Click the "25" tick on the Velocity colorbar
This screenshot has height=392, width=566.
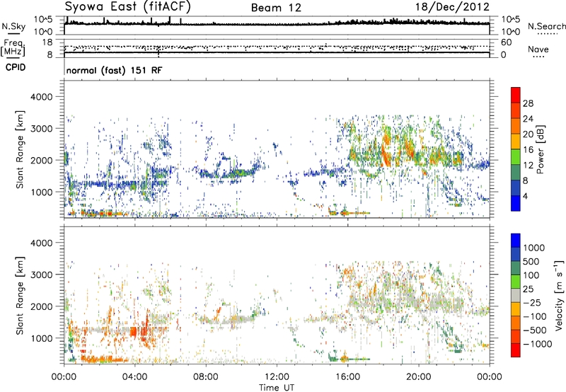tap(529, 289)
